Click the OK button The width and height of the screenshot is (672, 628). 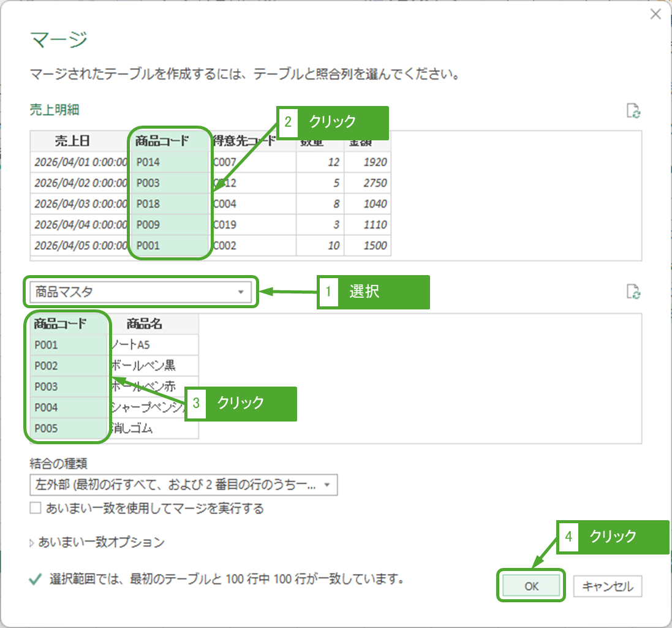pos(531,586)
